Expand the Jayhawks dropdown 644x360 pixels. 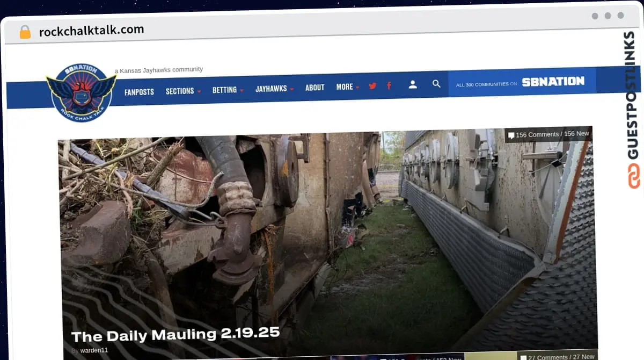click(274, 89)
